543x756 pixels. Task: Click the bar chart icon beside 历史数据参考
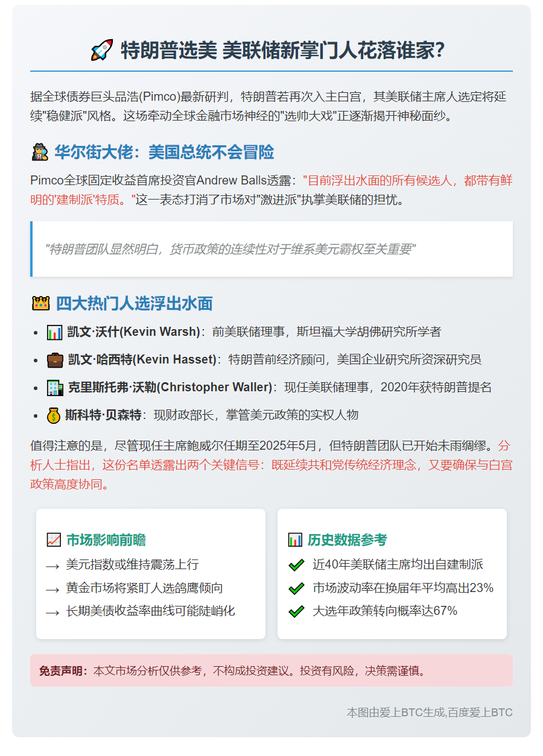(x=295, y=540)
